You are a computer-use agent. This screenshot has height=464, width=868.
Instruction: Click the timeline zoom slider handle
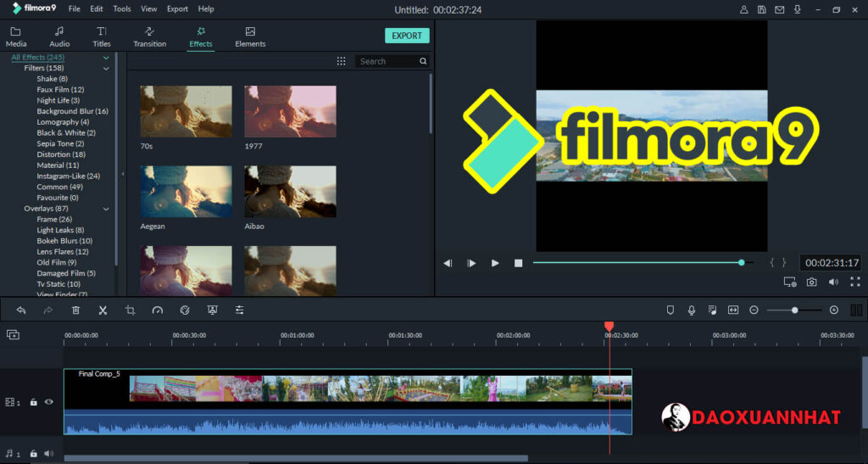coord(794,310)
